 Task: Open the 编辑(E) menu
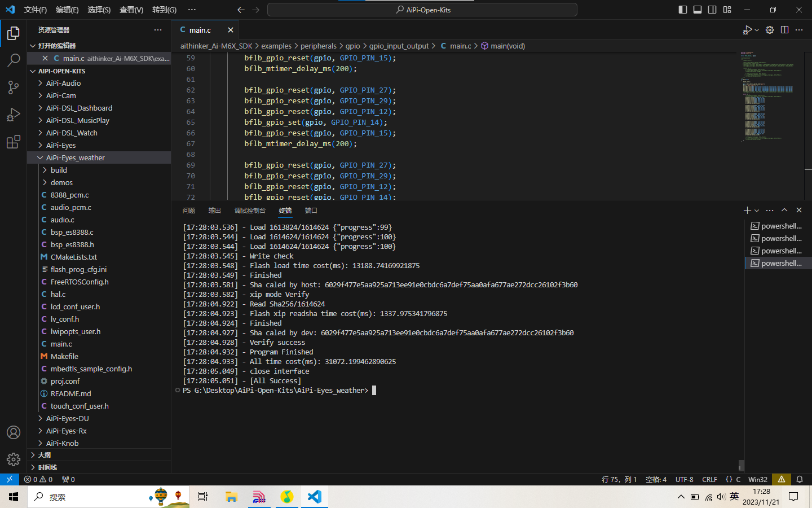pos(67,10)
